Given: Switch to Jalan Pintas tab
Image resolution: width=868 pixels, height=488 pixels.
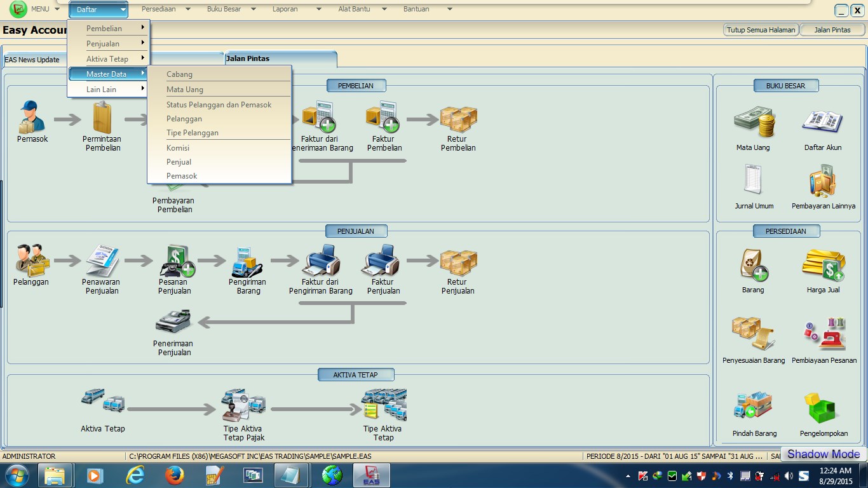Looking at the screenshot, I should [280, 59].
